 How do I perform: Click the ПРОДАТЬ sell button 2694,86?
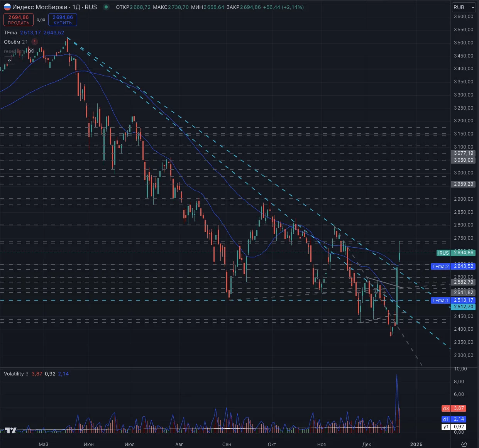19,20
